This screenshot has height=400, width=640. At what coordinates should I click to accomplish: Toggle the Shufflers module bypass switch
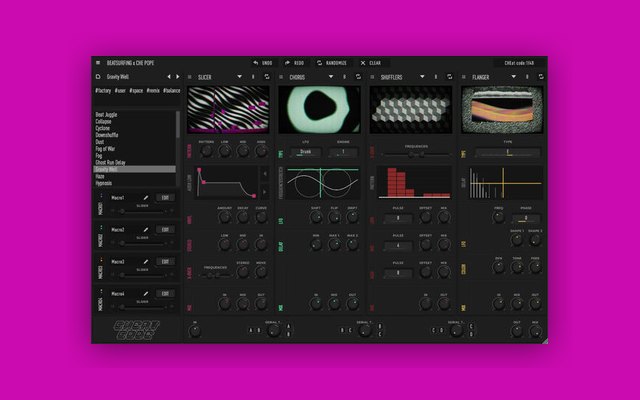[x=436, y=77]
